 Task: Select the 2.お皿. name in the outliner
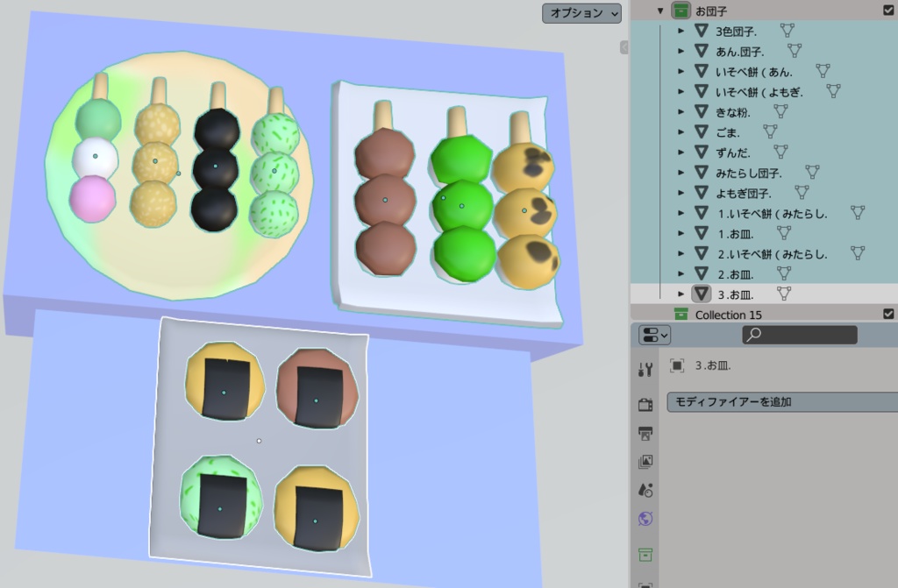pyautogui.click(x=736, y=274)
